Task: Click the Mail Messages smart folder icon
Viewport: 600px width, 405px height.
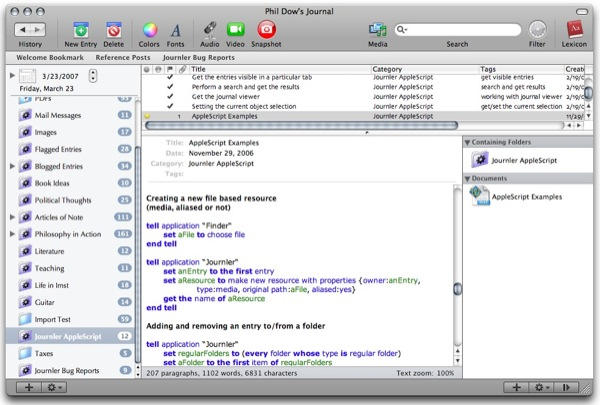Action: pyautogui.click(x=25, y=115)
